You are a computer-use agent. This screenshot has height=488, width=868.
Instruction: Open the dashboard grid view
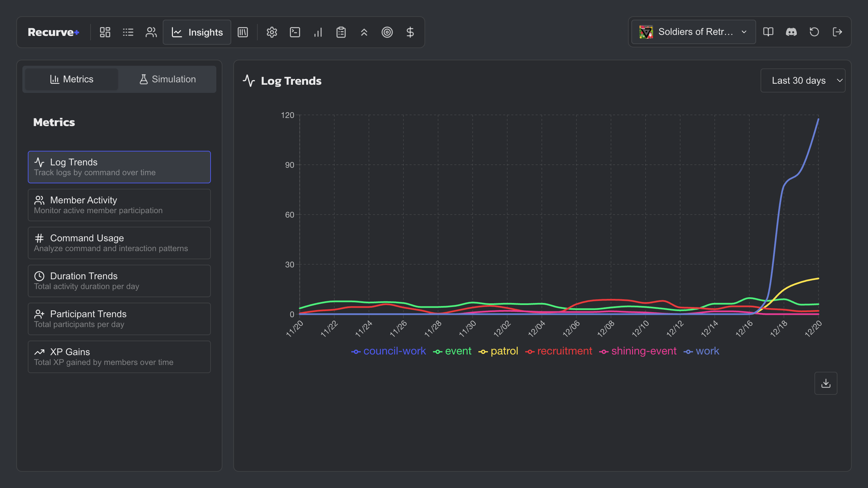(x=104, y=32)
